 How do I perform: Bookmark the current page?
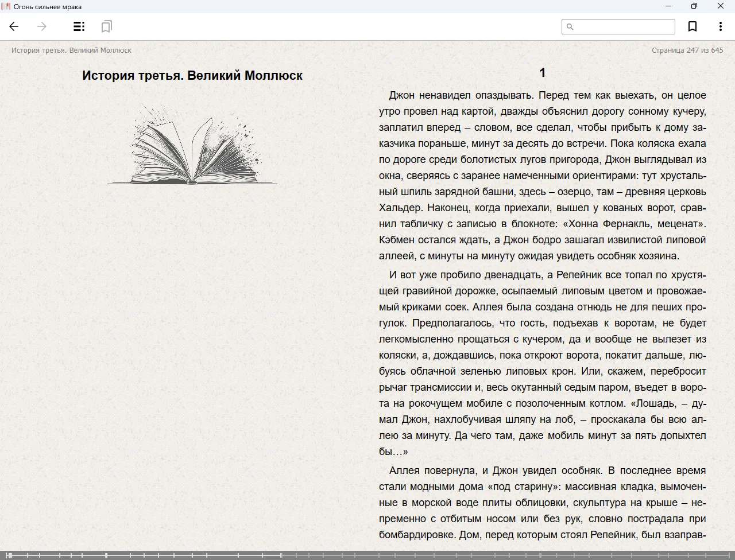pos(693,26)
